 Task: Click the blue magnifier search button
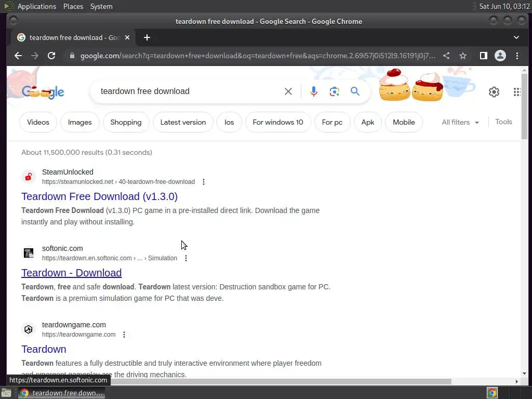[355, 91]
